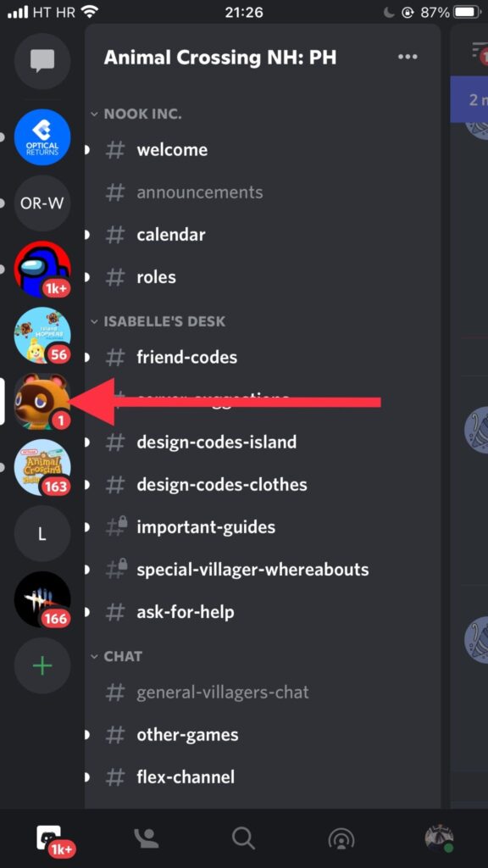Open the Search tab magnifier
Screen dimensions: 488x868
click(x=243, y=838)
